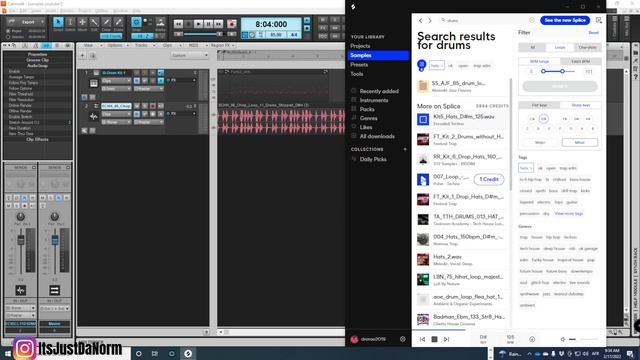Screen dimensions: 640x360
Task: Click the pink audio clip on track 2
Action: point(281,121)
